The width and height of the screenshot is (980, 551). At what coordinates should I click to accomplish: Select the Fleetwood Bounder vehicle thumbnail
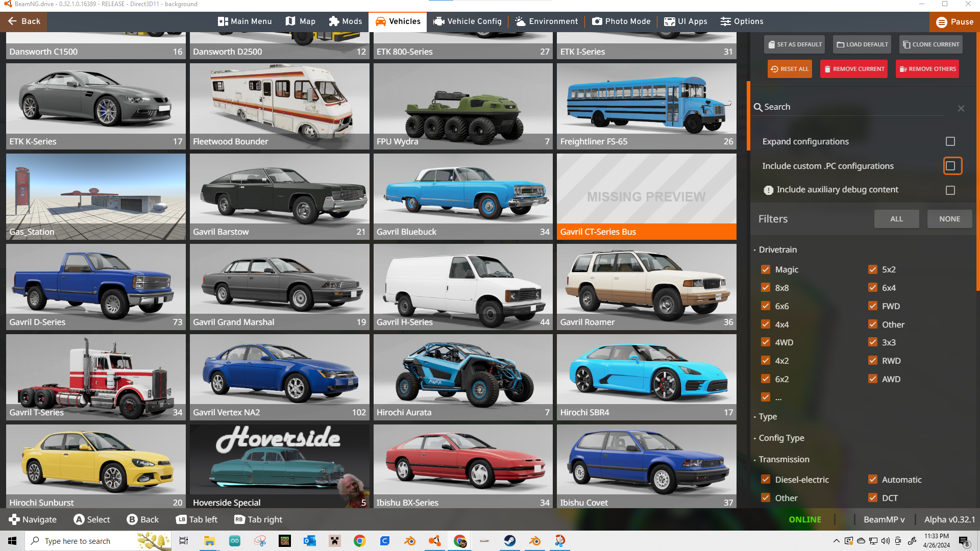point(280,106)
